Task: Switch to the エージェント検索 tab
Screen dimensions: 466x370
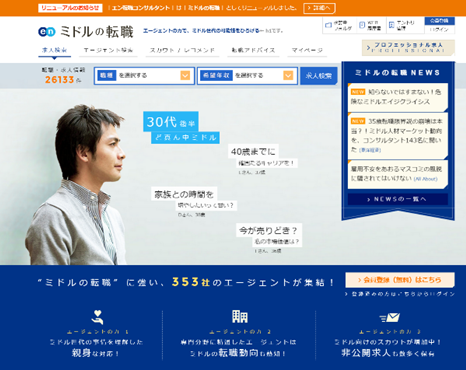Action: tap(108, 50)
